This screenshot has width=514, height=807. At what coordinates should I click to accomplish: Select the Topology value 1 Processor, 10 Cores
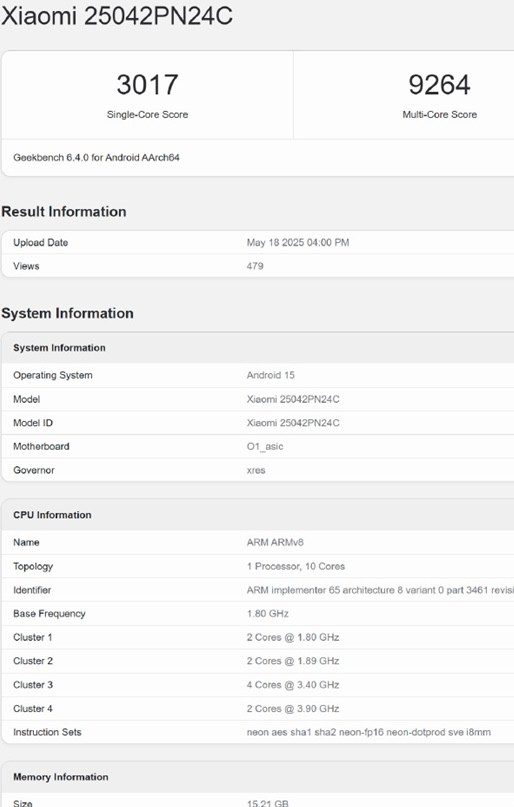click(x=296, y=566)
